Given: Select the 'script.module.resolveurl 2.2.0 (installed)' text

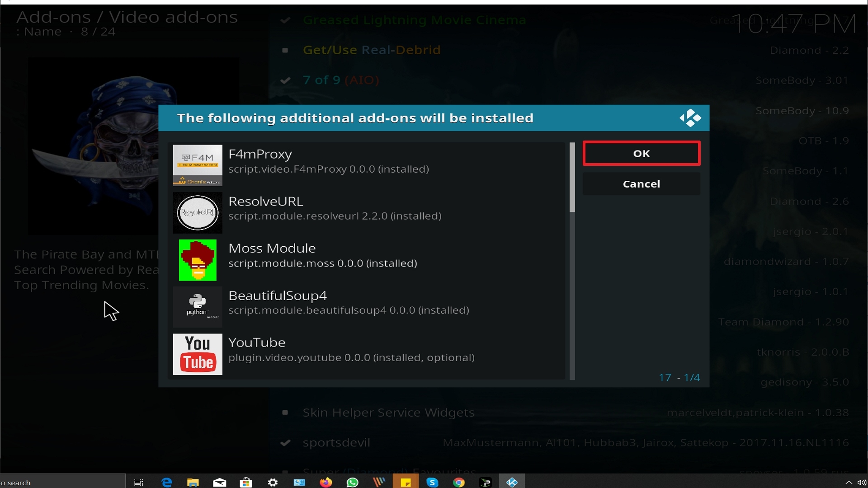Looking at the screenshot, I should [x=335, y=216].
